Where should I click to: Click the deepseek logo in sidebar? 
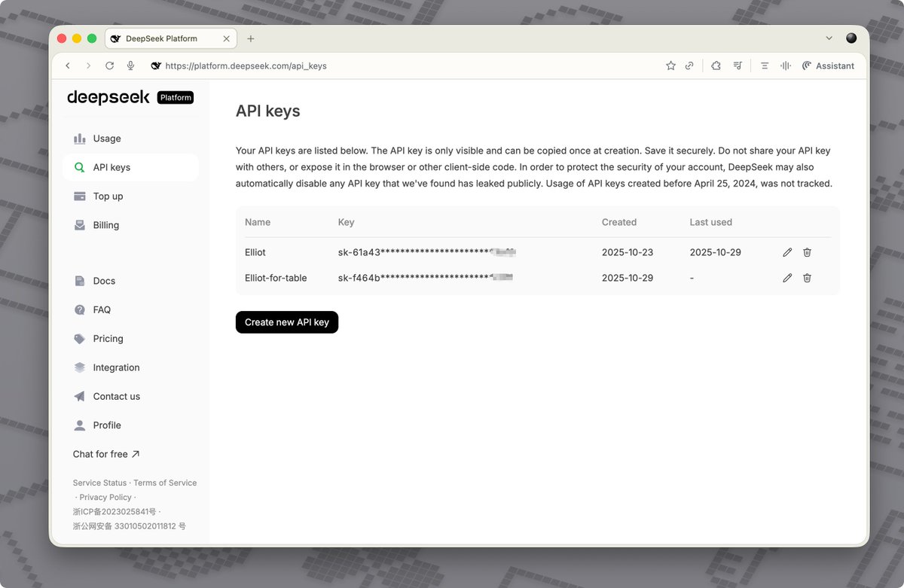point(108,97)
